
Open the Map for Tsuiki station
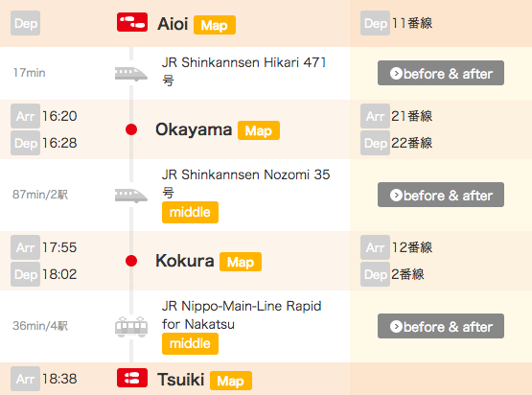tap(231, 381)
